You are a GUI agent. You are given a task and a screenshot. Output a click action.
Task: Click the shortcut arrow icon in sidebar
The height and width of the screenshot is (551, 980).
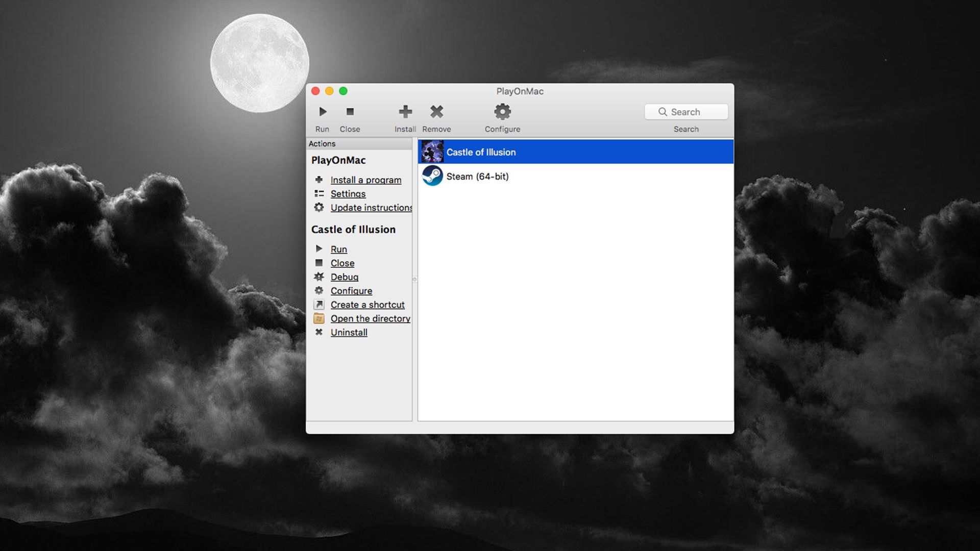click(319, 305)
